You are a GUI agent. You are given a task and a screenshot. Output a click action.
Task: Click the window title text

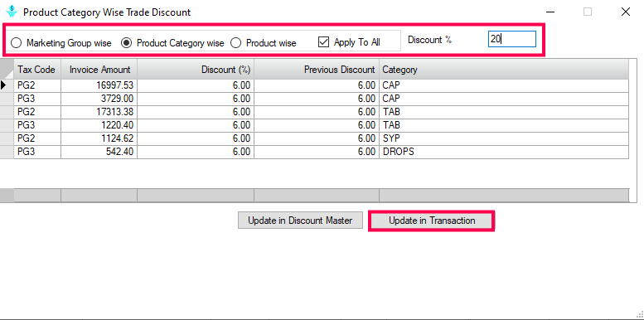107,12
